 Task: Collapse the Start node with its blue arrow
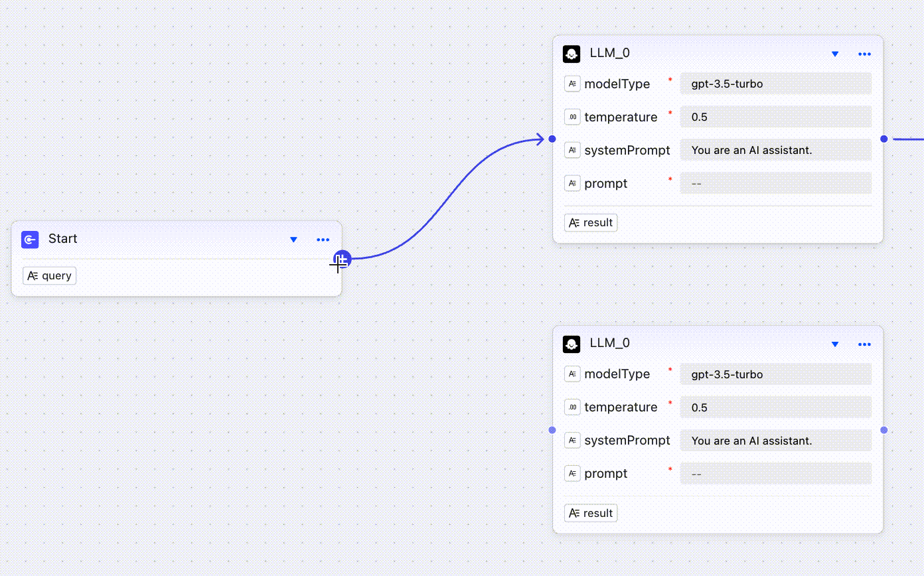(x=293, y=240)
